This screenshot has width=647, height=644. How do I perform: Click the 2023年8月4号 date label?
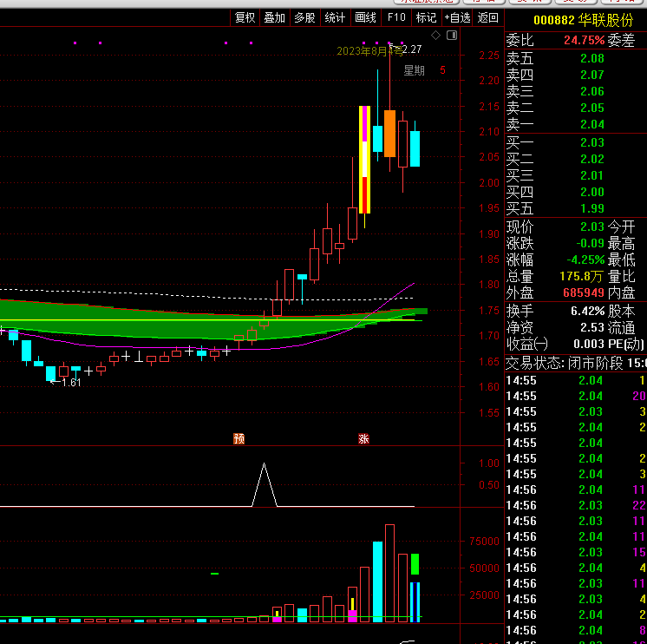(x=369, y=51)
